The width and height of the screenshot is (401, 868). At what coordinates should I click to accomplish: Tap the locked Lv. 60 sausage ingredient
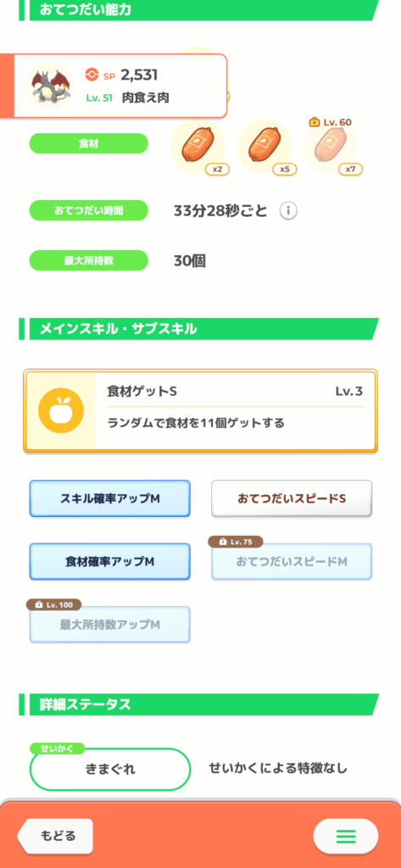click(x=331, y=147)
